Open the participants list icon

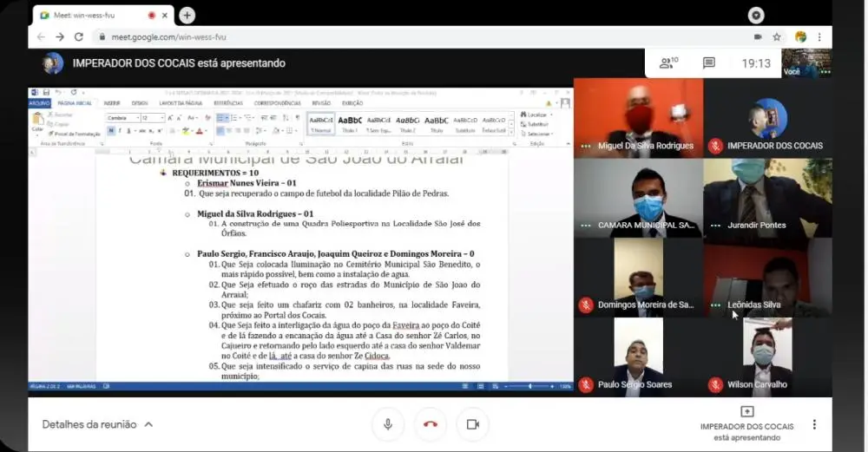667,63
